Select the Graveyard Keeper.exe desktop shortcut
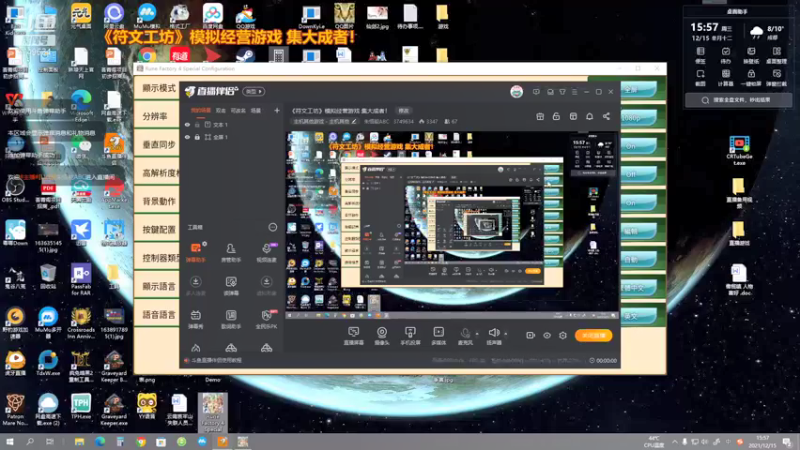This screenshot has width=800, height=450. (114, 410)
